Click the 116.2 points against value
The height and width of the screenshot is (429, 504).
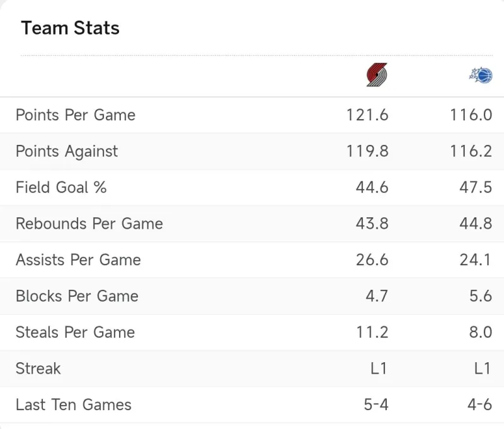pyautogui.click(x=471, y=151)
